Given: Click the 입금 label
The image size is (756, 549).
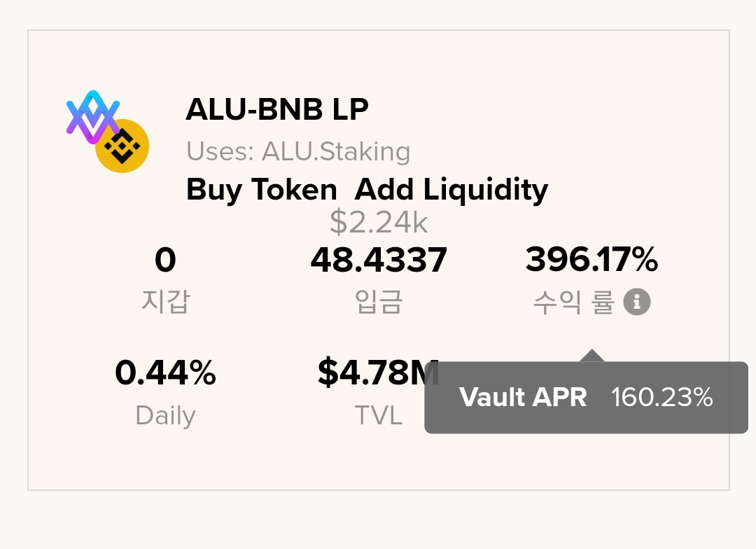Looking at the screenshot, I should 379,301.
